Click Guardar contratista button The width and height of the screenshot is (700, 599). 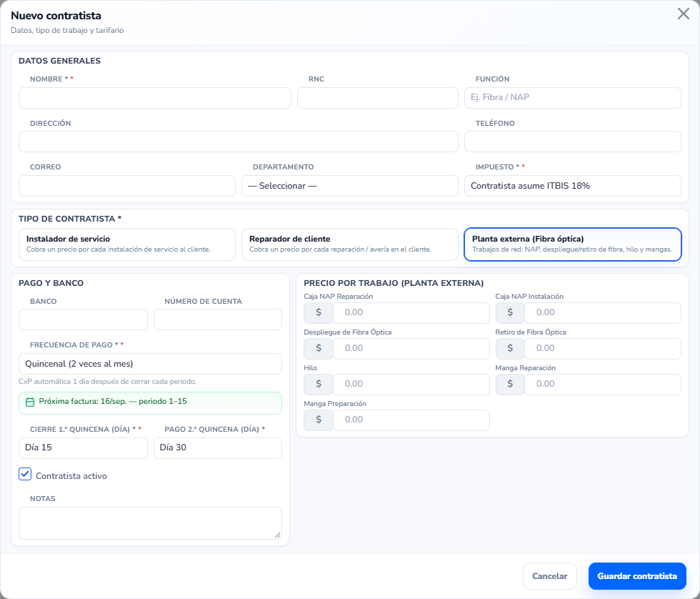coord(637,576)
